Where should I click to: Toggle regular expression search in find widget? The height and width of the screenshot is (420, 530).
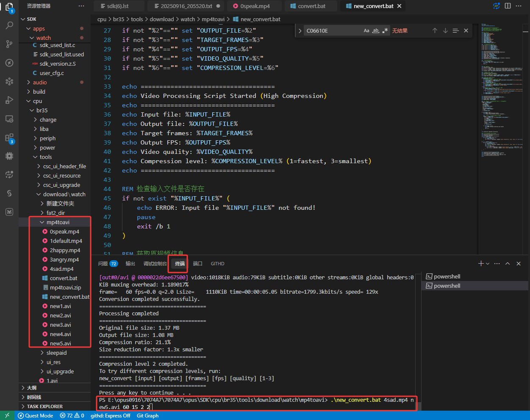[x=385, y=31]
